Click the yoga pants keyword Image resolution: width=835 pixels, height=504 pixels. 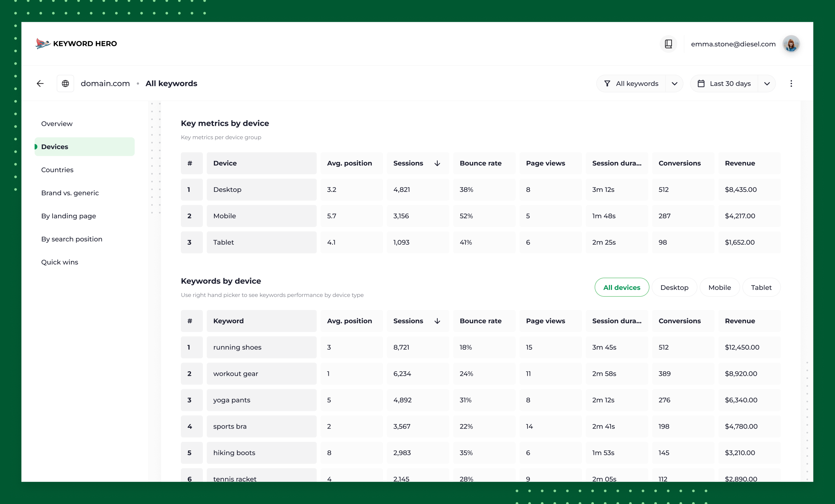[x=262, y=400]
